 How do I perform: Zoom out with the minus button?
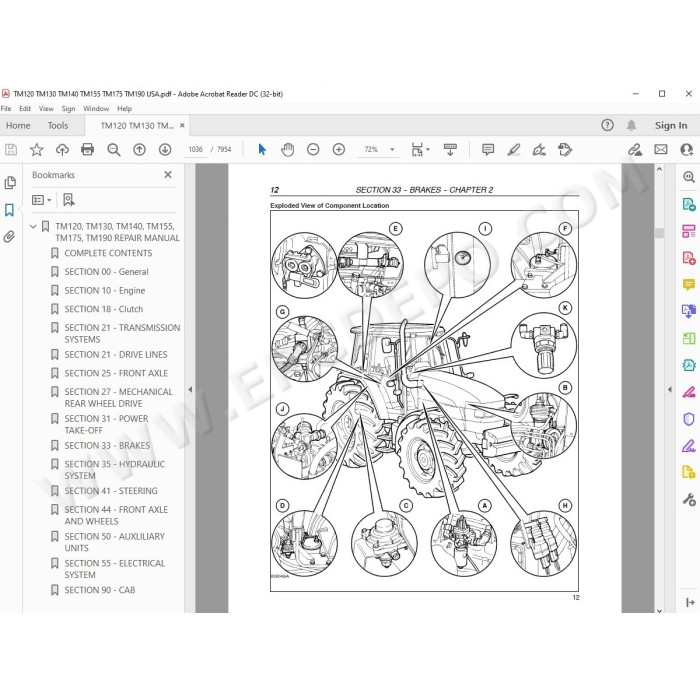[x=313, y=150]
